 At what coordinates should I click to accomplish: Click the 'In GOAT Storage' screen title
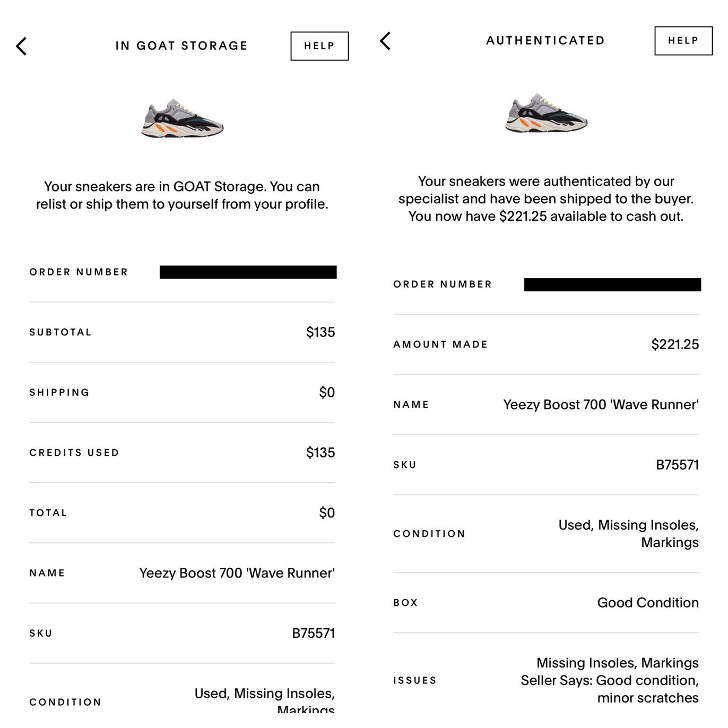point(181,46)
